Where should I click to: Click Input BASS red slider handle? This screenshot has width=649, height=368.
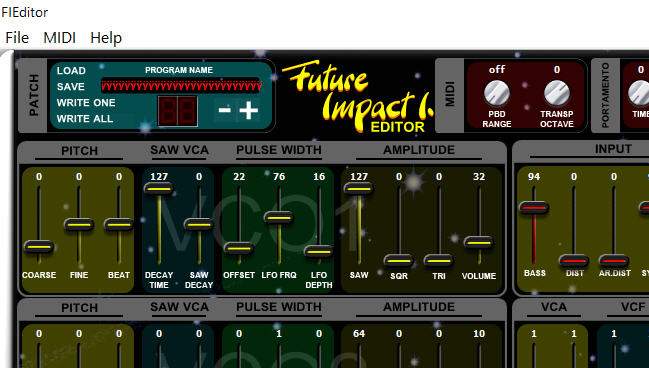(x=534, y=207)
